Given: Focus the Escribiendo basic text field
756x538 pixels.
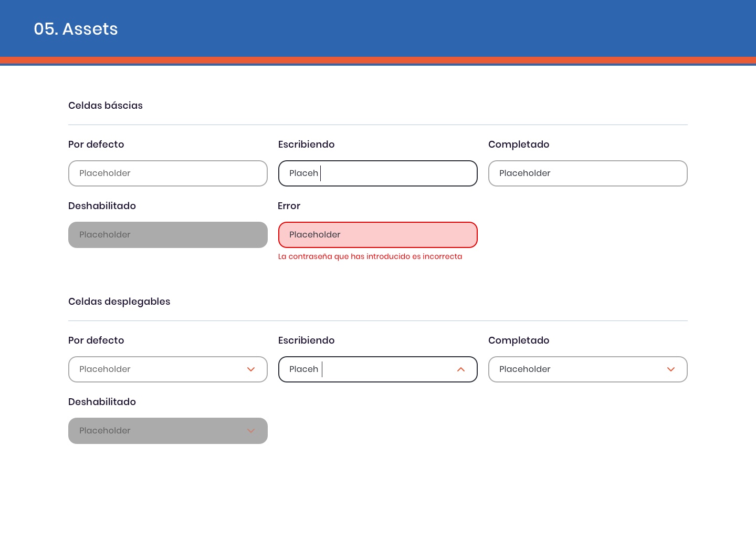Looking at the screenshot, I should 378,173.
